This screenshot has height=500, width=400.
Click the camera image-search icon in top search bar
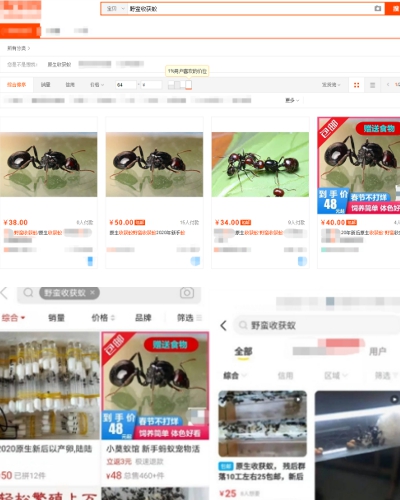coord(378,8)
